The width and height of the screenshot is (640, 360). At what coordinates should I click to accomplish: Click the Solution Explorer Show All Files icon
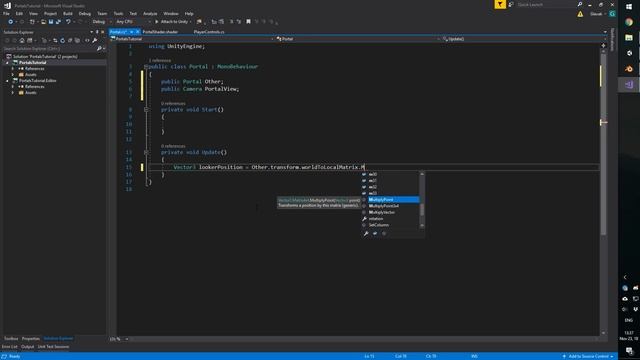[x=77, y=40]
